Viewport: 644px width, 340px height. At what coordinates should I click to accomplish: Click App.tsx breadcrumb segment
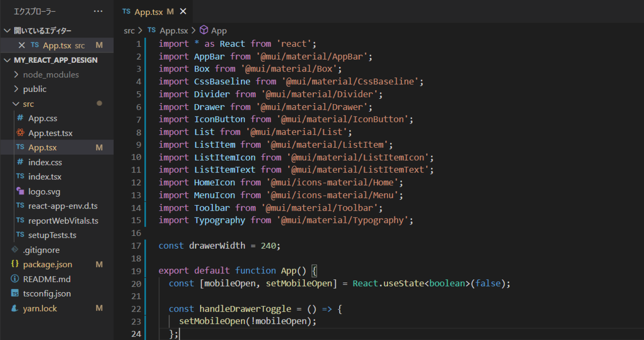[x=174, y=31]
